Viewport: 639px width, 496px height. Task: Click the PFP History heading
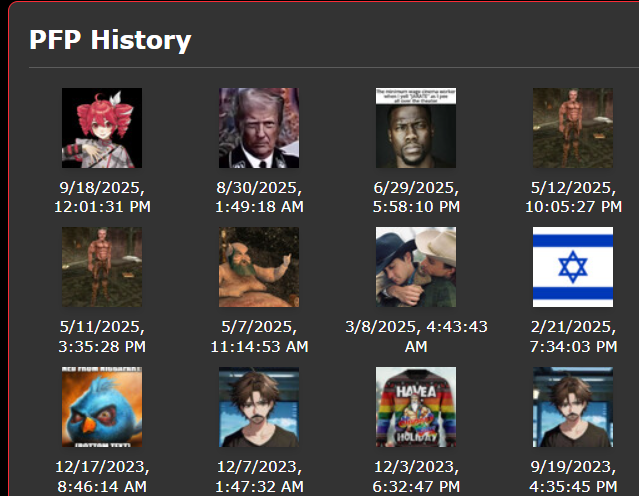click(x=110, y=40)
